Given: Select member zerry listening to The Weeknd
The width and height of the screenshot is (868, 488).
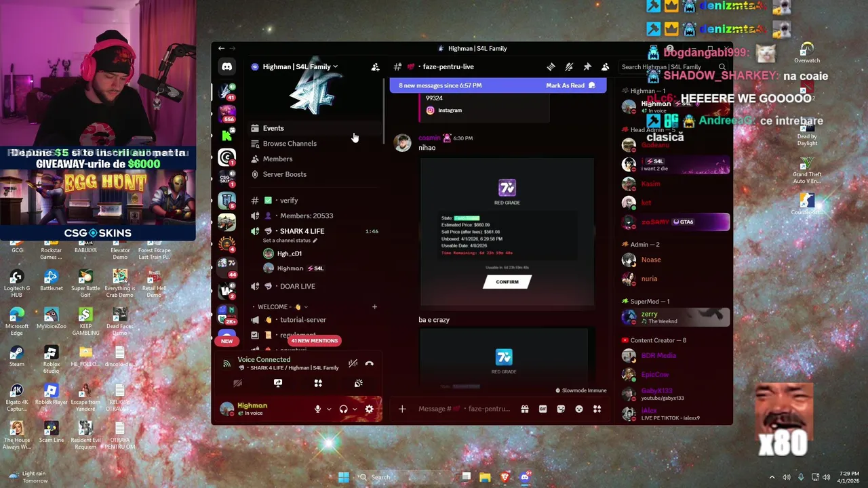Looking at the screenshot, I should point(675,317).
